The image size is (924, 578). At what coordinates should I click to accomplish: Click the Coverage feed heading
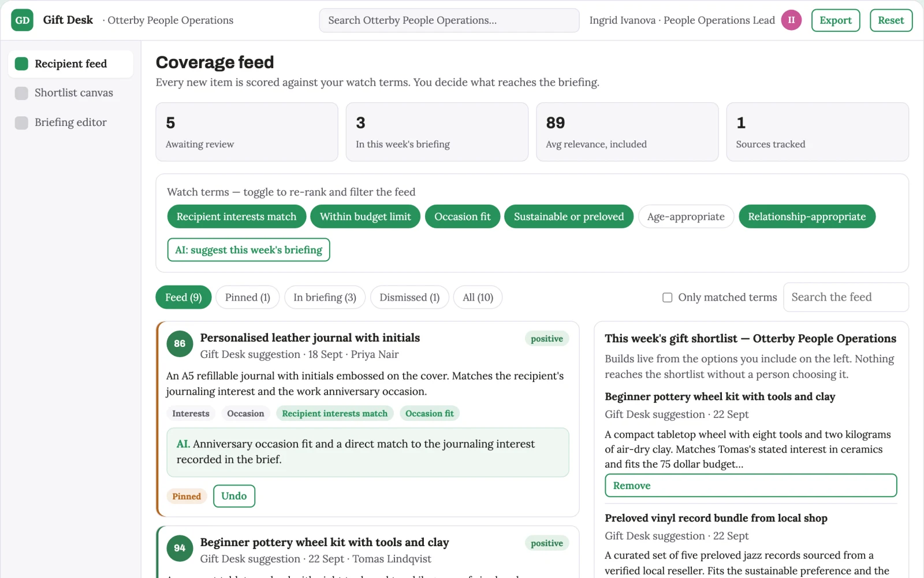point(215,62)
